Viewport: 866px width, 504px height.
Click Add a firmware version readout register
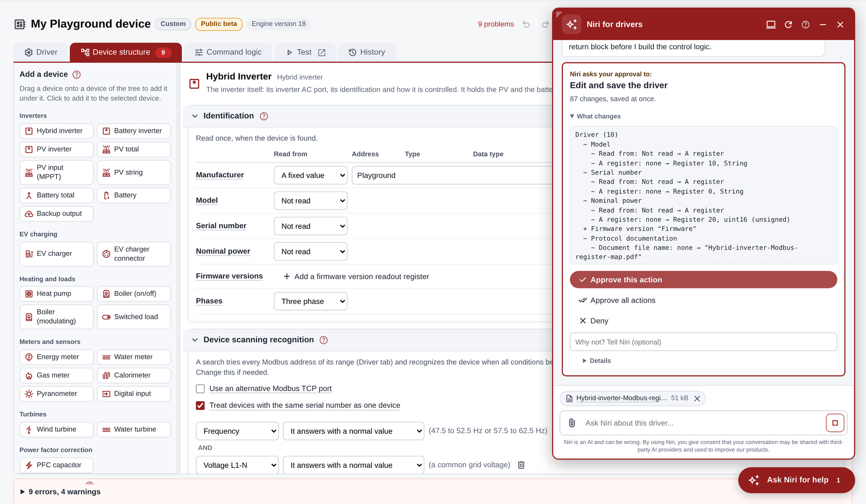356,277
